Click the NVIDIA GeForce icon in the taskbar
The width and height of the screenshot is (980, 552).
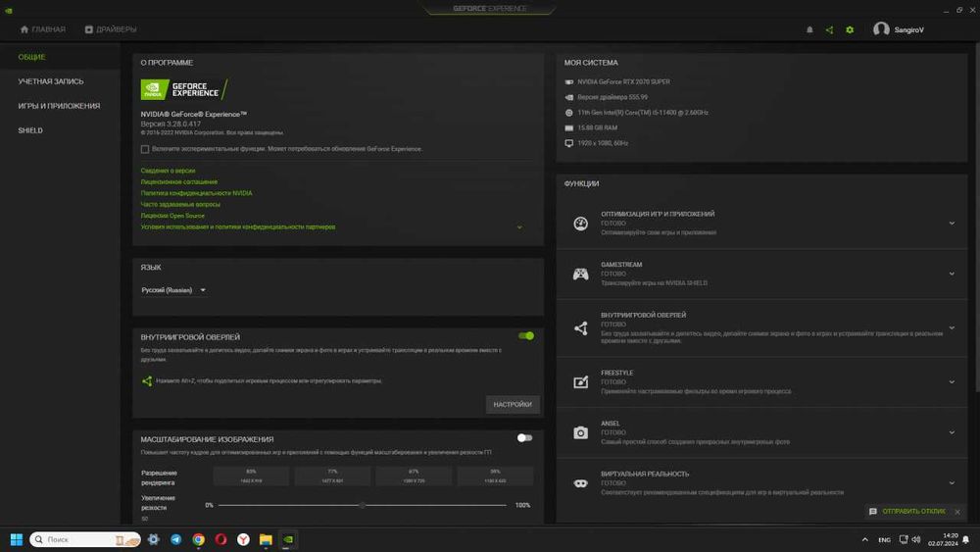pyautogui.click(x=288, y=539)
